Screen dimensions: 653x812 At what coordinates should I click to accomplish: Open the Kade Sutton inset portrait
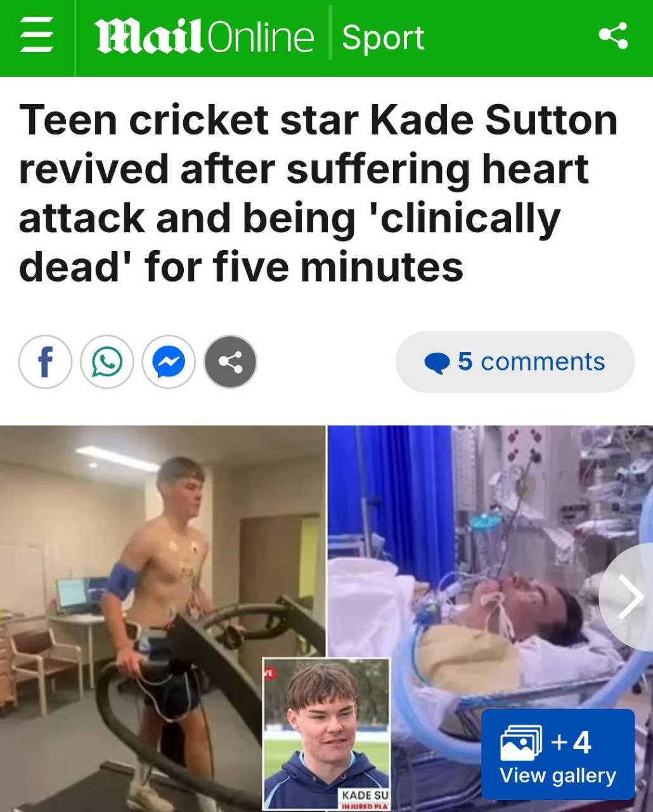(x=326, y=735)
